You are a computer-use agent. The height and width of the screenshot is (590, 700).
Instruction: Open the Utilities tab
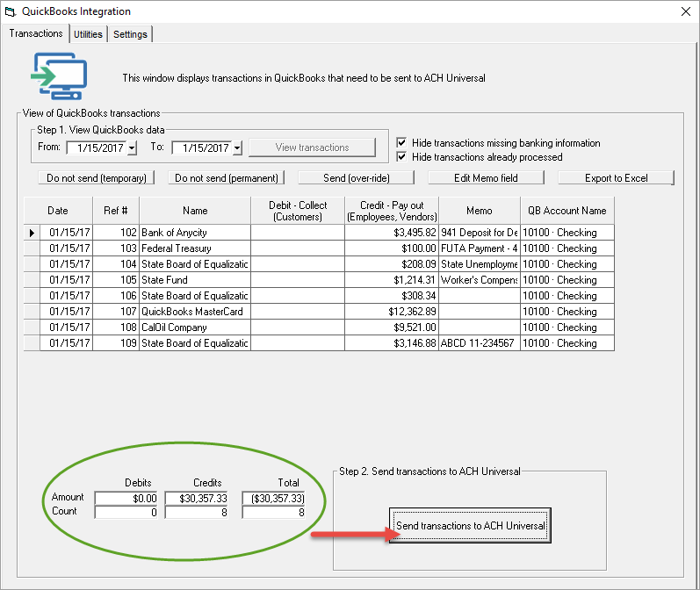click(x=88, y=34)
